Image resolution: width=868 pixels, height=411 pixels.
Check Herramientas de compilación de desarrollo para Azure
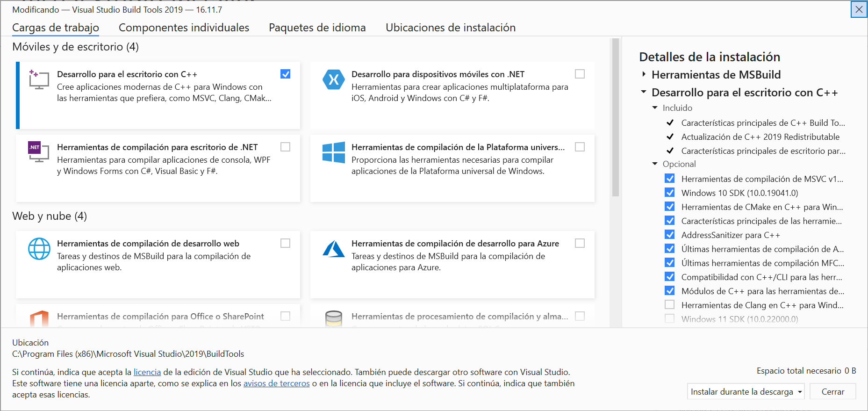(580, 243)
